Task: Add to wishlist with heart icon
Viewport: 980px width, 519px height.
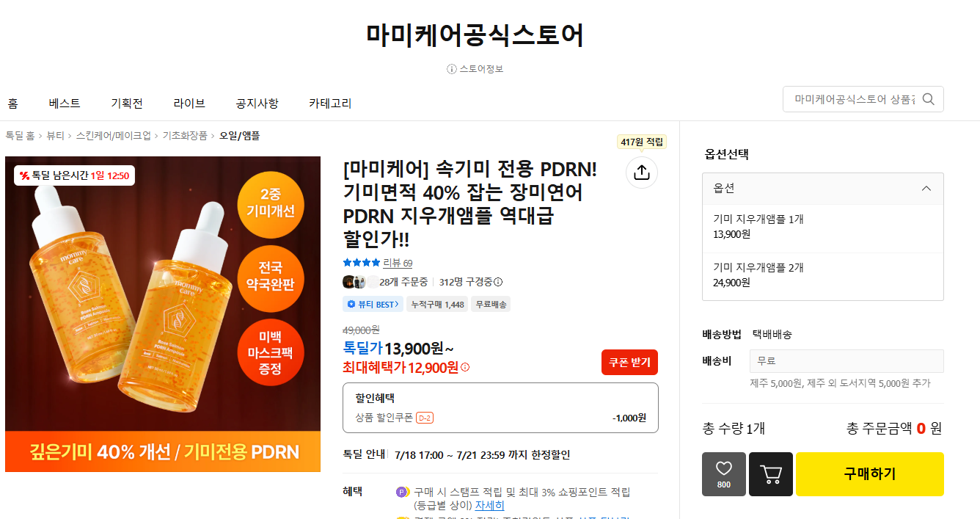Action: (x=724, y=474)
